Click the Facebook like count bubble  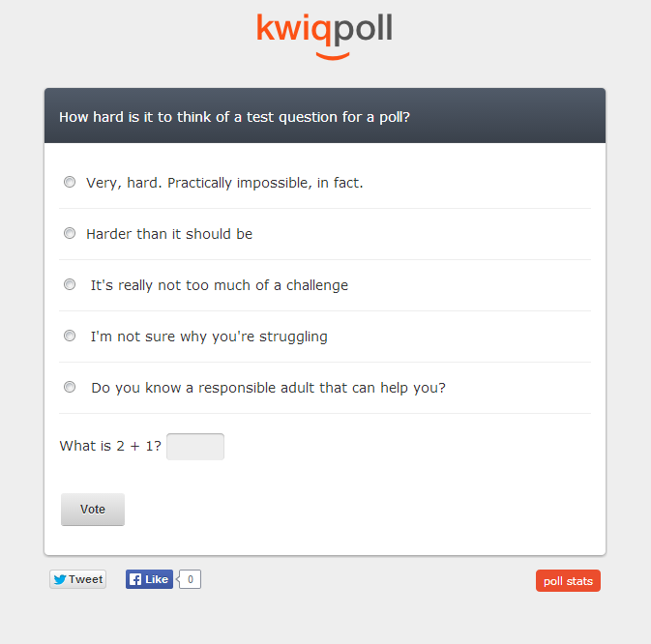pyautogui.click(x=190, y=579)
